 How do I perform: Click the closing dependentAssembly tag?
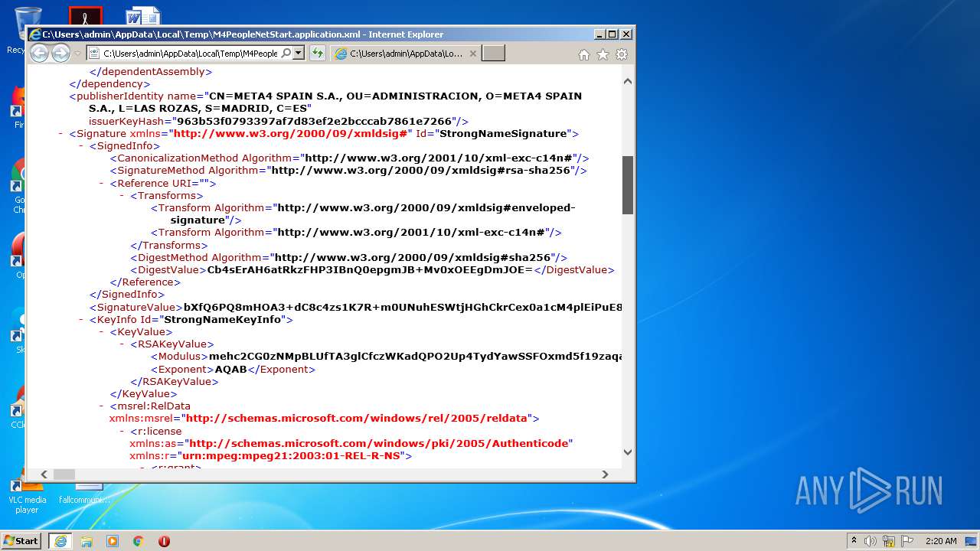click(151, 72)
